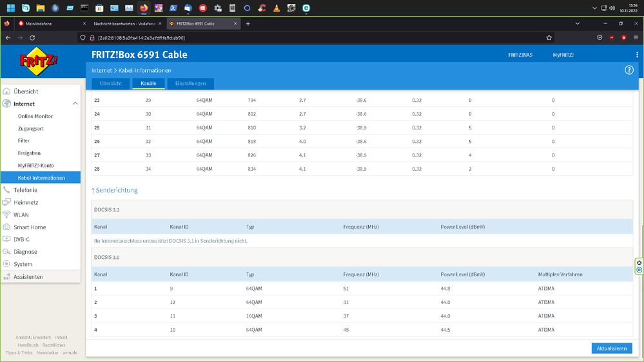Open the Newsletter footer link
The image size is (644, 362).
click(48, 353)
